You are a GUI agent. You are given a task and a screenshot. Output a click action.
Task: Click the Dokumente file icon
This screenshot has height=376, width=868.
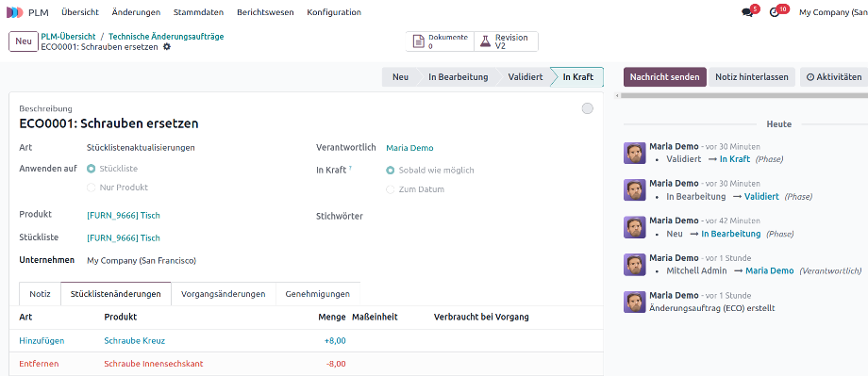click(x=418, y=41)
